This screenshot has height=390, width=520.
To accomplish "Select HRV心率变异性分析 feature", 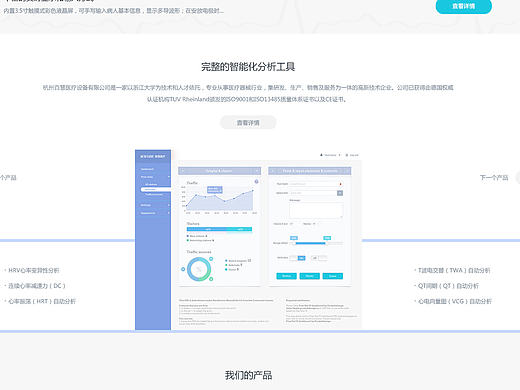I will [x=34, y=270].
